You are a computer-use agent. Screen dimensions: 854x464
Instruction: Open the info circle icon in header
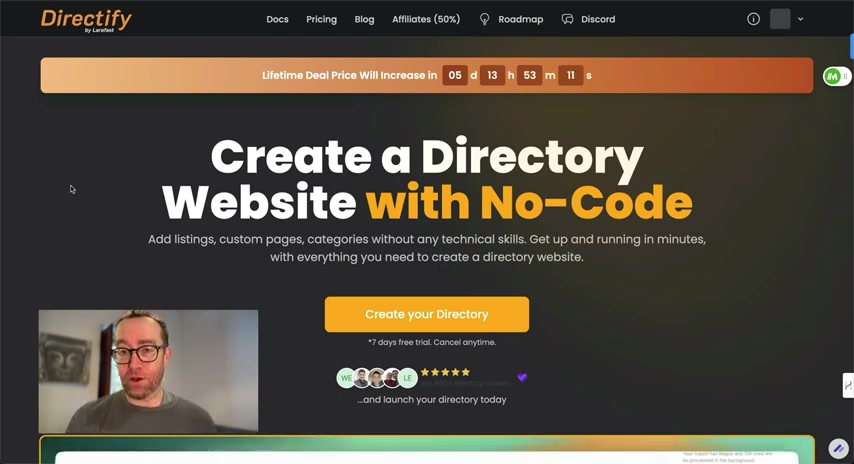point(753,19)
